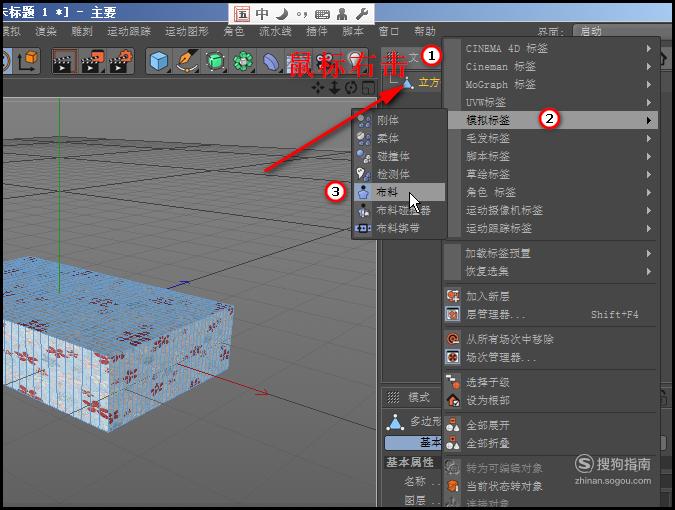
Task: Open 层管理器 layer manager
Action: pyautogui.click(x=551, y=314)
